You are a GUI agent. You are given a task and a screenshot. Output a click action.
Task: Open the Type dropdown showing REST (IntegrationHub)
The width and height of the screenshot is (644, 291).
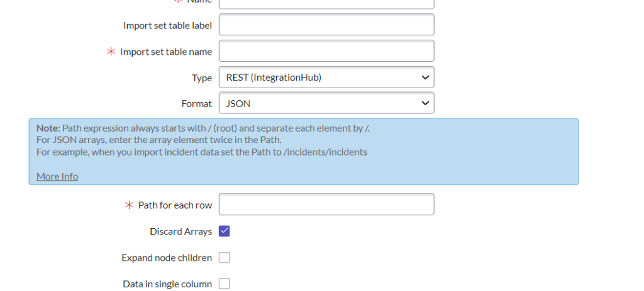click(x=326, y=78)
